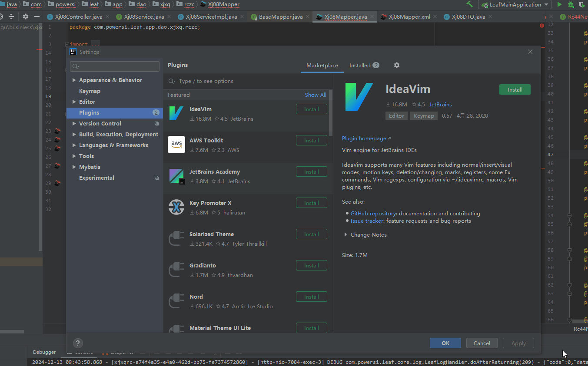Click the per-project icon beside Experimental
This screenshot has width=588, height=366.
pos(157,178)
